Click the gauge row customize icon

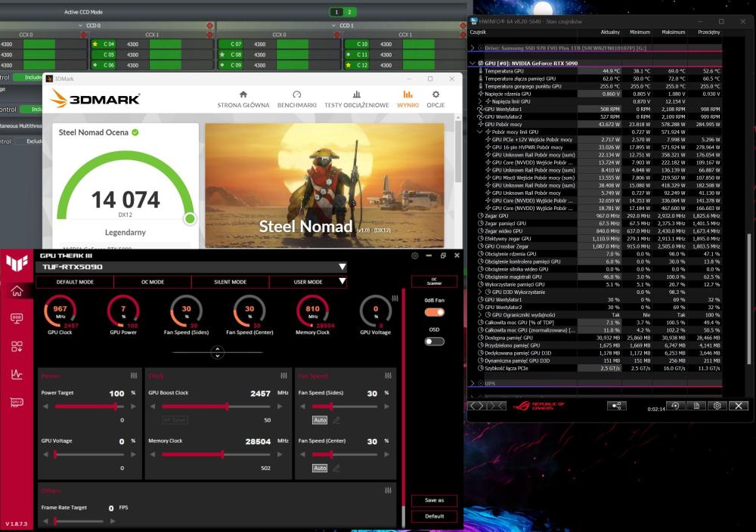coord(395,298)
